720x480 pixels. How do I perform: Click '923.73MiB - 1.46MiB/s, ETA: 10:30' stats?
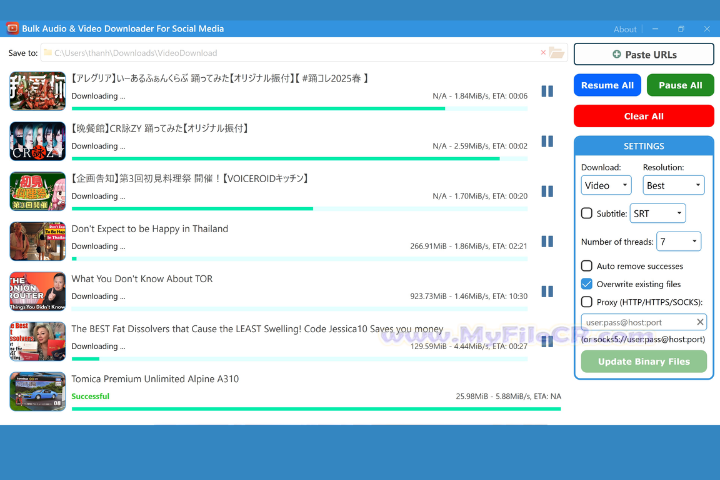point(469,296)
